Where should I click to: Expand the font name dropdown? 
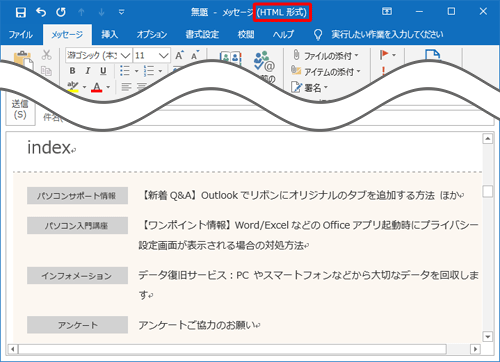click(x=125, y=56)
